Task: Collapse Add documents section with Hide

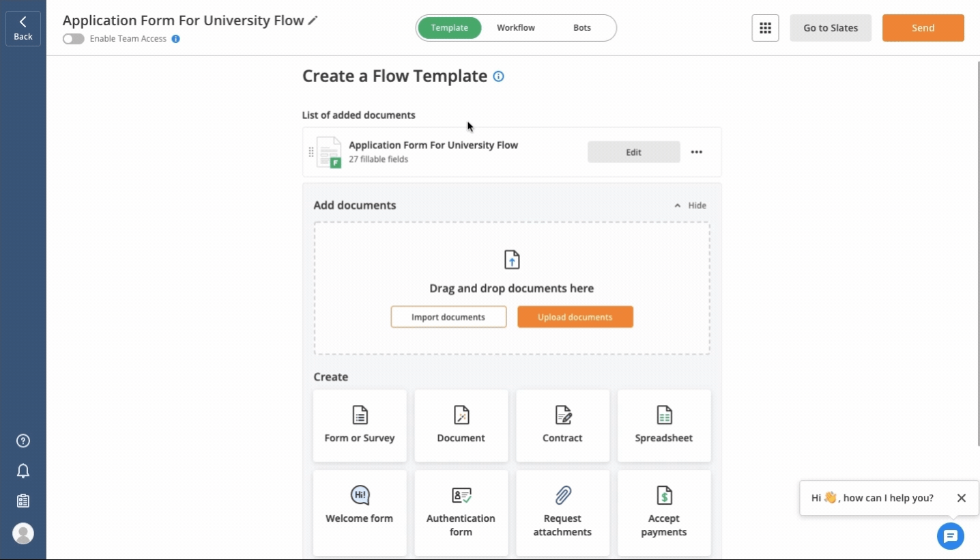Action: tap(690, 206)
